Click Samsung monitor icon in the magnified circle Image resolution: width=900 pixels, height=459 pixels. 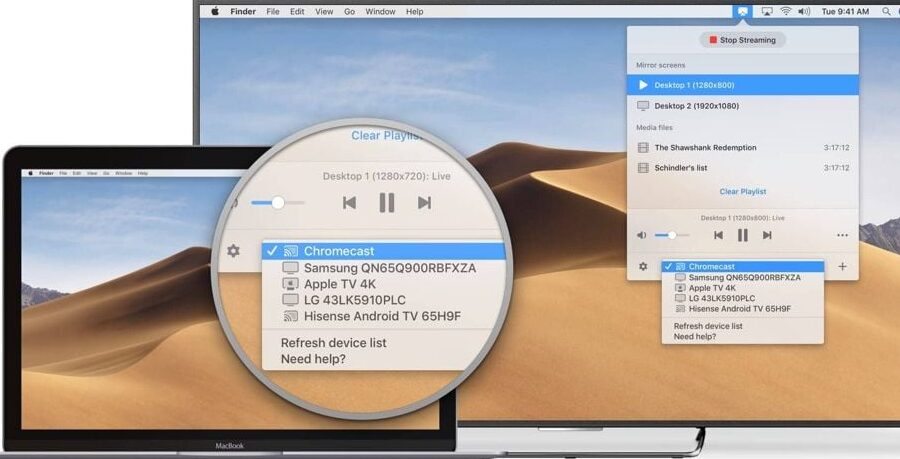(290, 268)
